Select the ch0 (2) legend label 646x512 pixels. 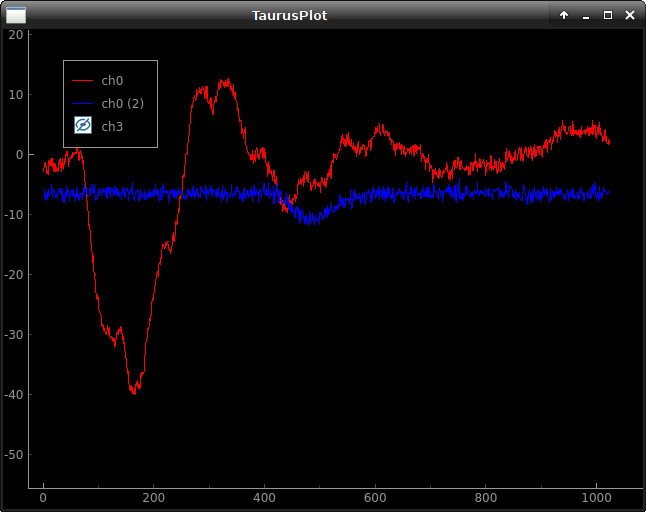[122, 103]
